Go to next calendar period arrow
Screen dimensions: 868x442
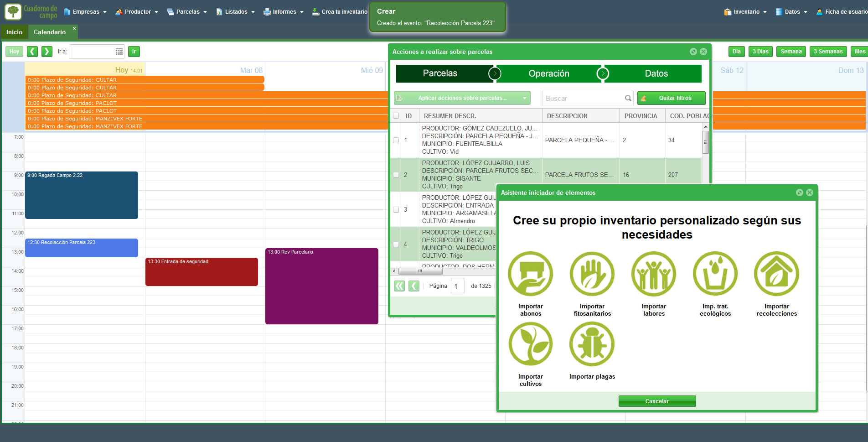click(x=47, y=52)
